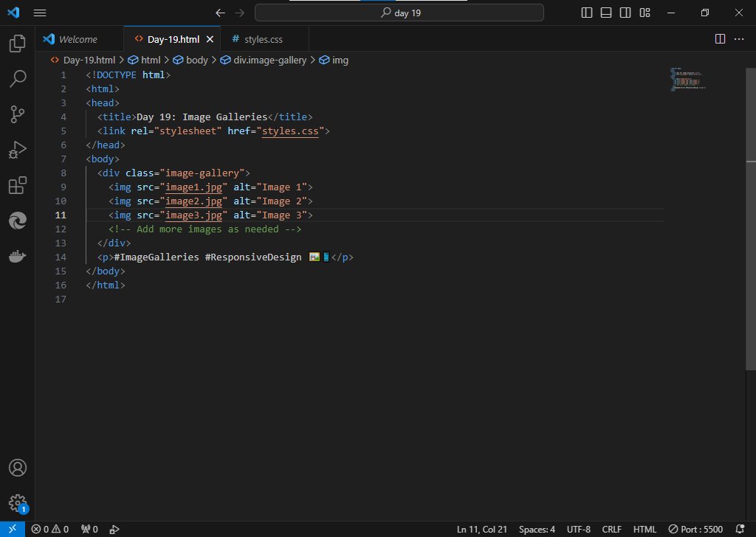Click the 'Day 19: Image Galleries' title text

point(202,117)
